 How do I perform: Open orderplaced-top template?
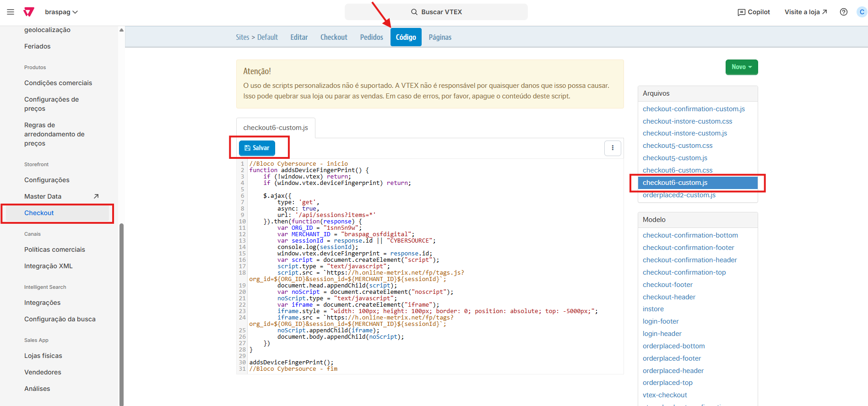click(x=667, y=383)
